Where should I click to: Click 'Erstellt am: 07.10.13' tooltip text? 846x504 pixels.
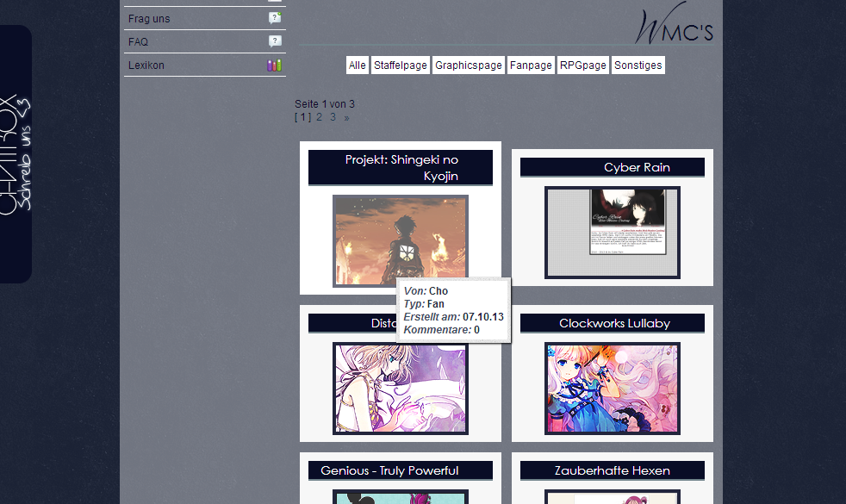click(x=454, y=317)
